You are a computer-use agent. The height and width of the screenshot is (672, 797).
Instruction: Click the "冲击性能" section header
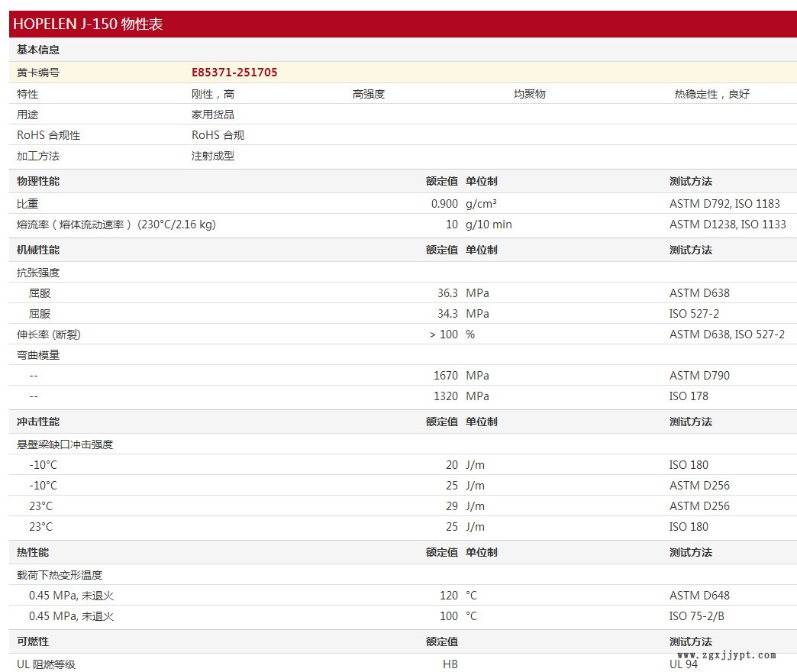coord(38,422)
